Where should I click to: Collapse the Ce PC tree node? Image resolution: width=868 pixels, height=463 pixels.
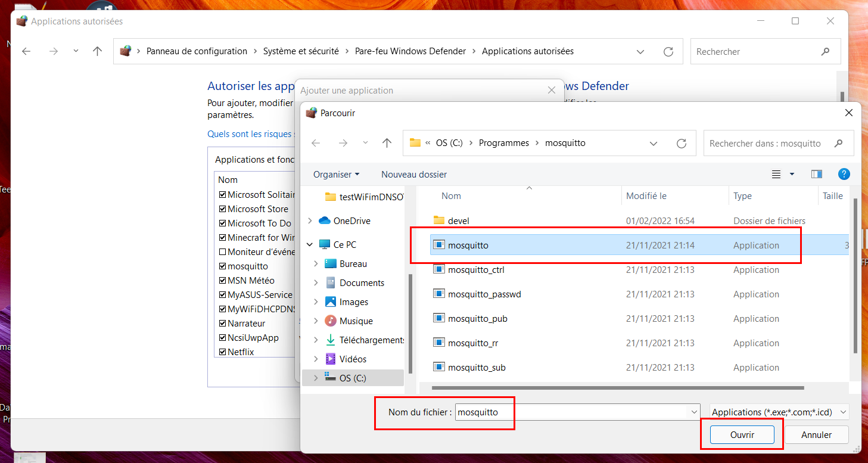point(309,244)
